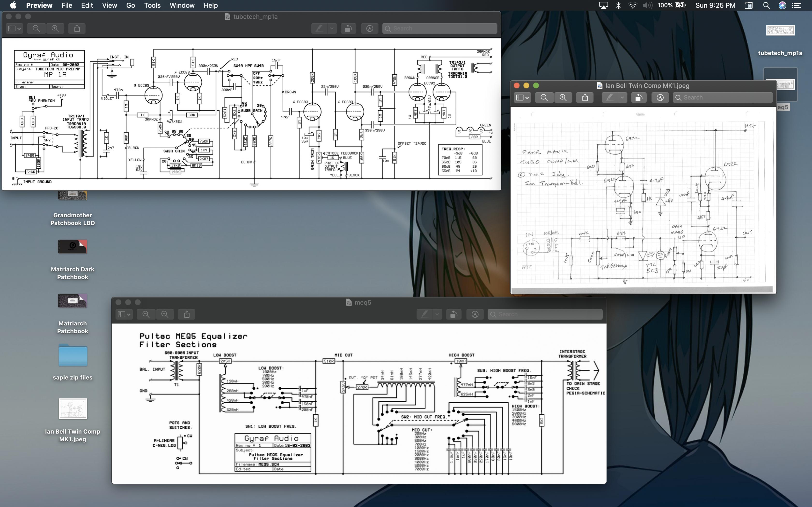Open the Go menu

click(131, 5)
